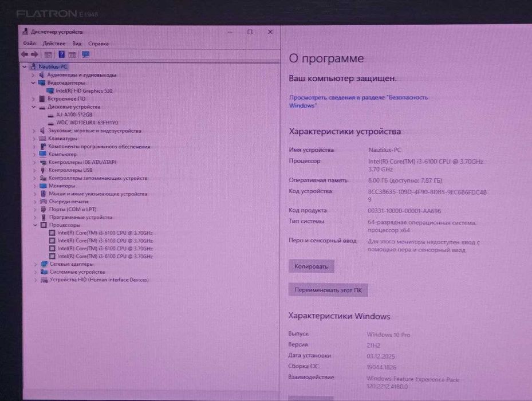Screen dimensions: 532x401
Task: Select the Клавиатуры category label
Action: 62,139
